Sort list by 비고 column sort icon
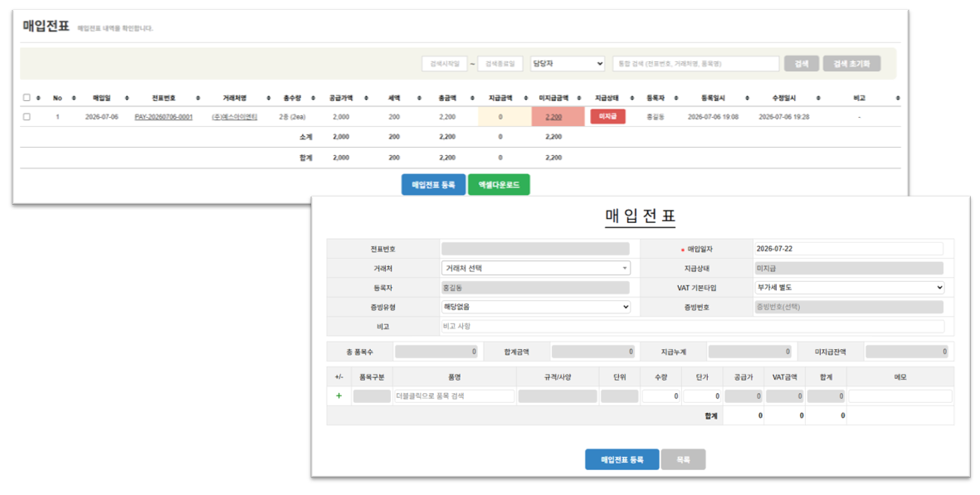This screenshot has height=495, width=980. (898, 98)
